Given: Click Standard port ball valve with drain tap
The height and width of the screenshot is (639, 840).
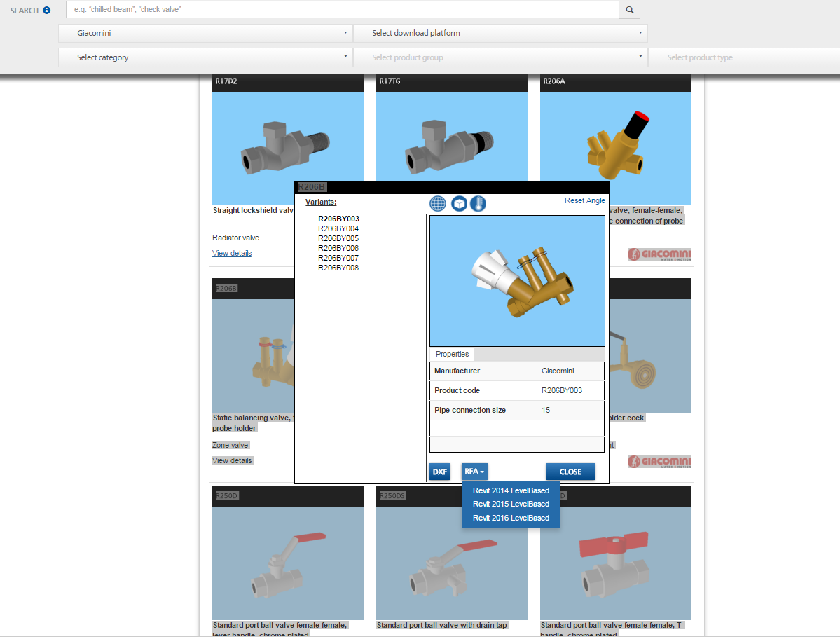Looking at the screenshot, I should click(441, 625).
